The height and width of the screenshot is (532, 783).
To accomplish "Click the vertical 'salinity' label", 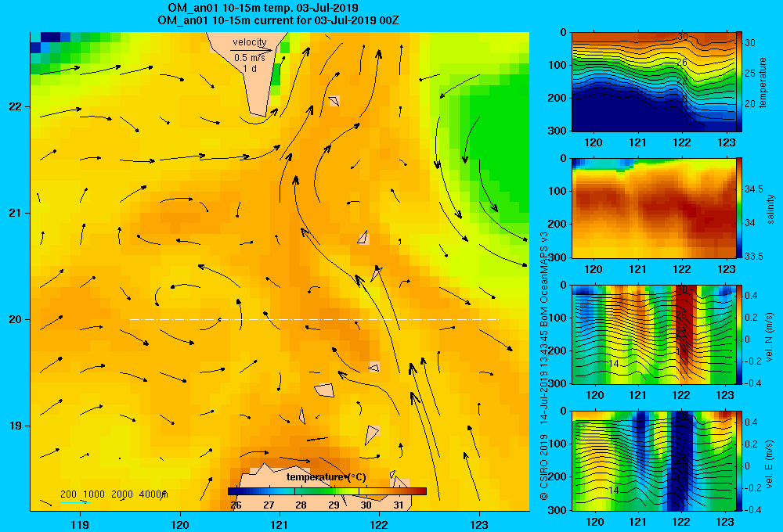I will pyautogui.click(x=771, y=209).
